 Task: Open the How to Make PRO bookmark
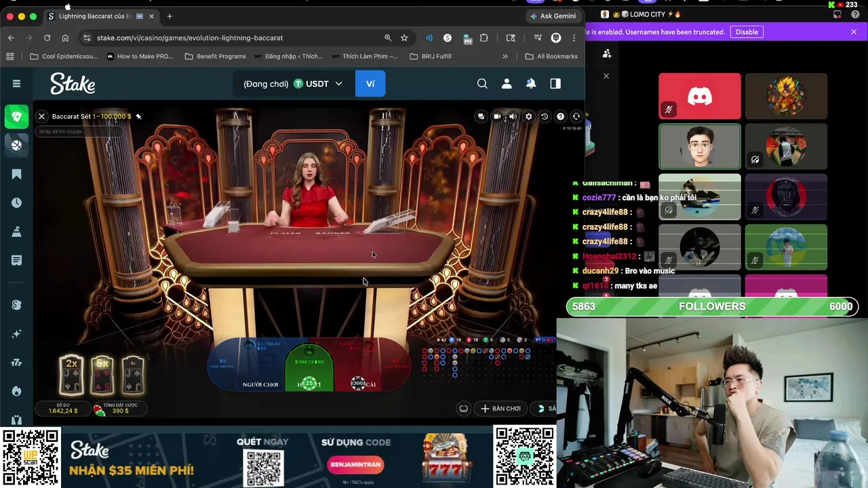(140, 56)
